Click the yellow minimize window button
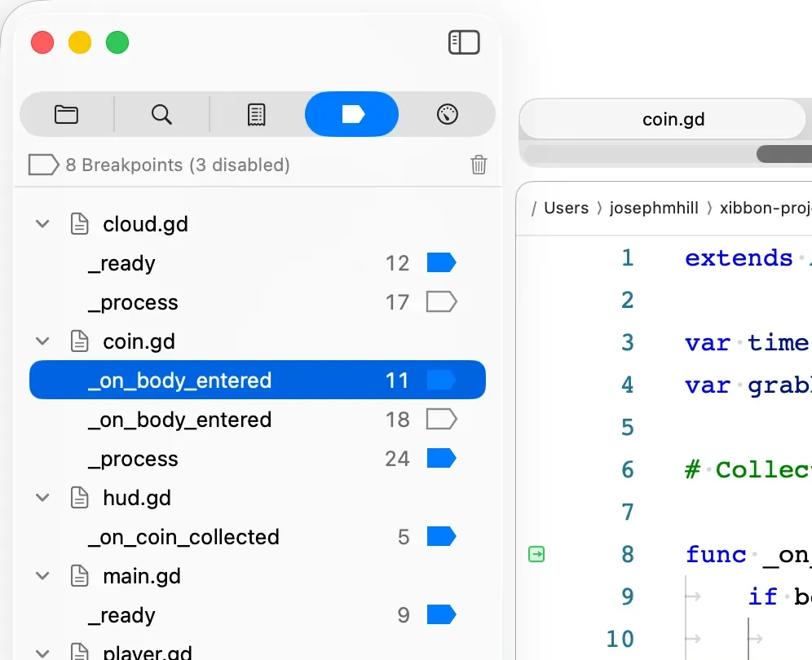This screenshot has height=660, width=812. (80, 42)
